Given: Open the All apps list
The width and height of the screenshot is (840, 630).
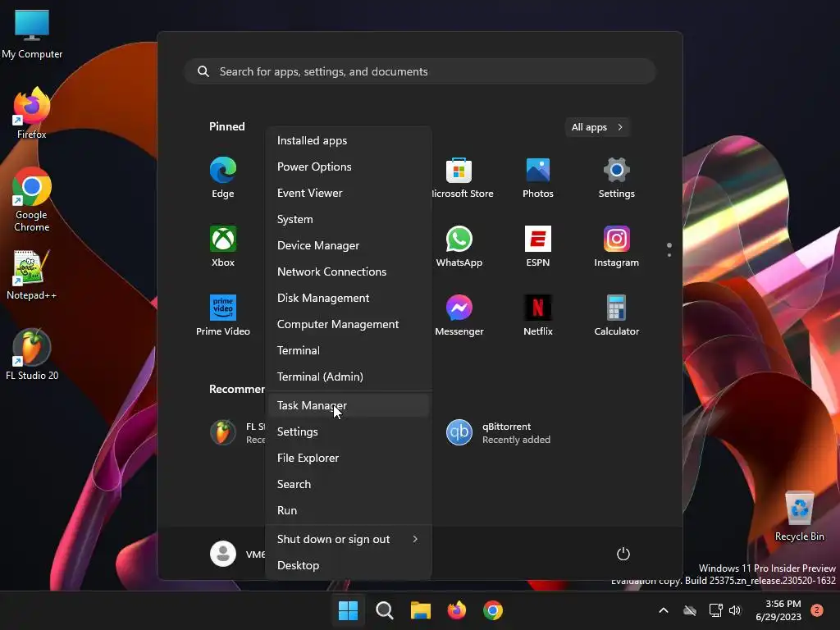Looking at the screenshot, I should (597, 127).
